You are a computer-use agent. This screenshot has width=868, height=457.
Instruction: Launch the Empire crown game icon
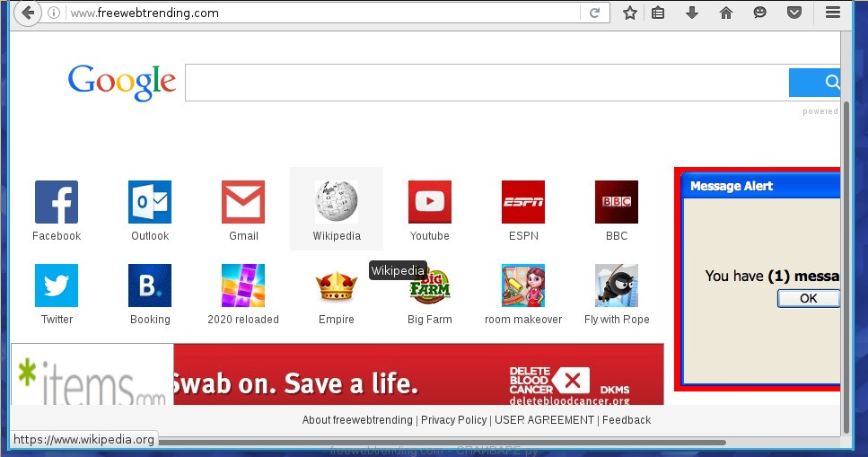(x=337, y=286)
